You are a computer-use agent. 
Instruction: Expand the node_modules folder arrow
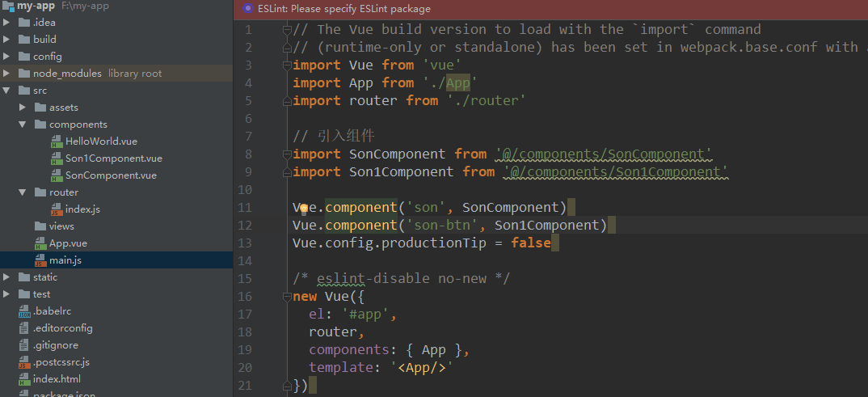tap(6, 73)
